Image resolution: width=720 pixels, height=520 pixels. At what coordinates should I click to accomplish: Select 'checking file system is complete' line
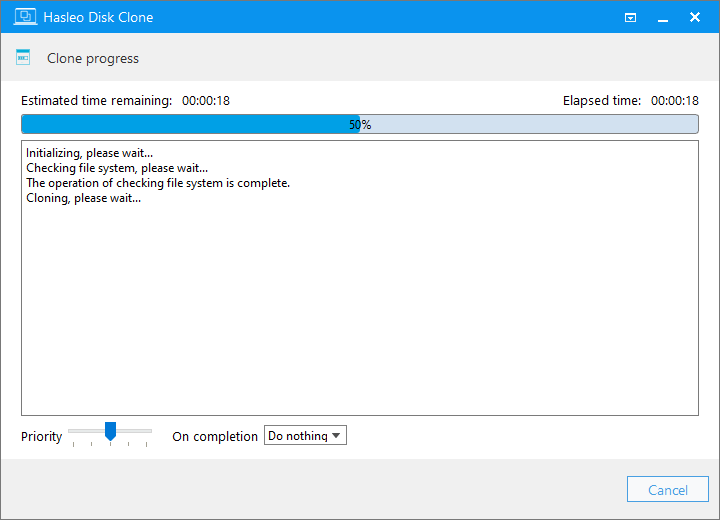pos(158,183)
